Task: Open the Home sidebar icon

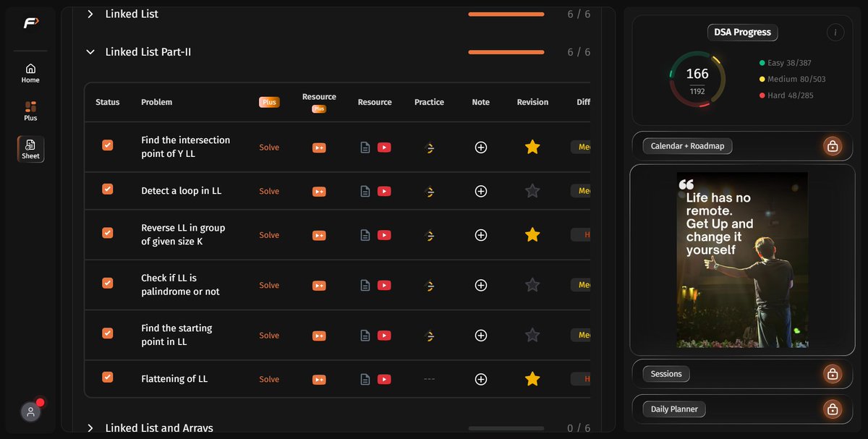Action: [30, 73]
